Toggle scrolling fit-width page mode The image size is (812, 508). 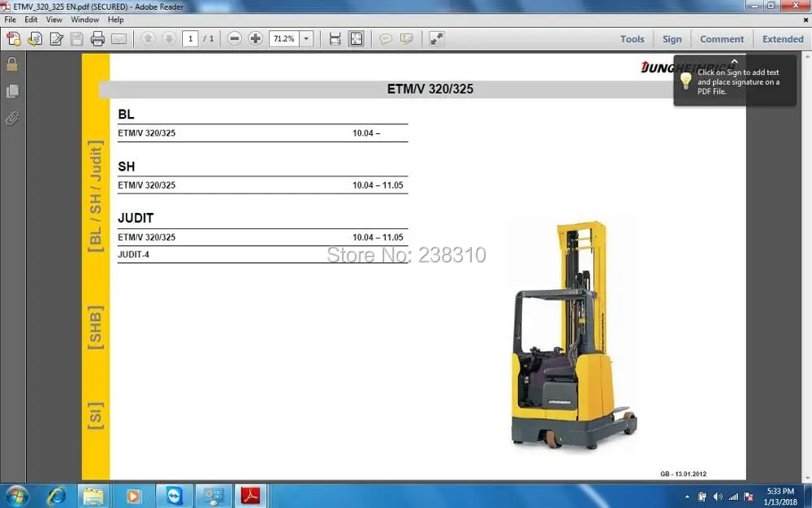coord(335,39)
